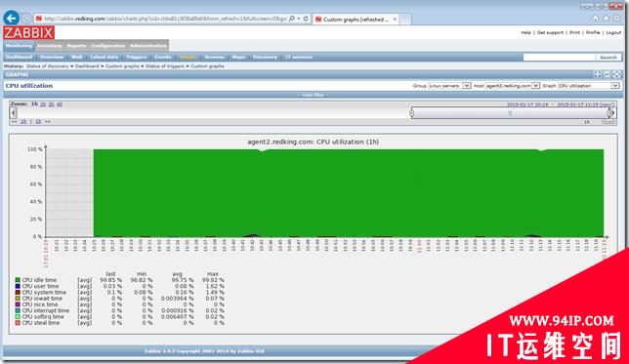Open the browser Home icon
This screenshot has width=629, height=364.
tap(596, 18)
